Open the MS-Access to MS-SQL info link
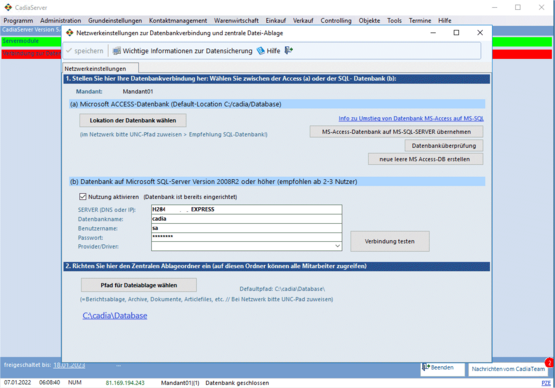Screen dimensions: 555x388 coord(411,119)
